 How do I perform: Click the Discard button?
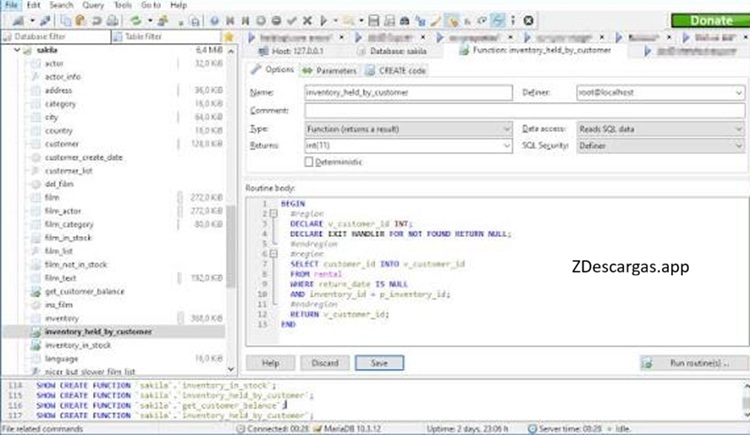325,363
